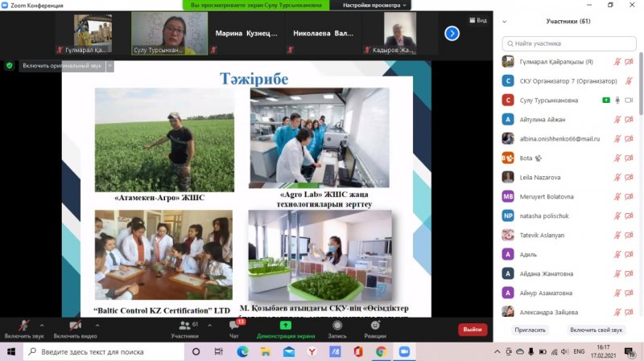Toggle mic icon for Гулмарал Қайратқызы (Я)
The image size is (644, 361).
click(617, 62)
